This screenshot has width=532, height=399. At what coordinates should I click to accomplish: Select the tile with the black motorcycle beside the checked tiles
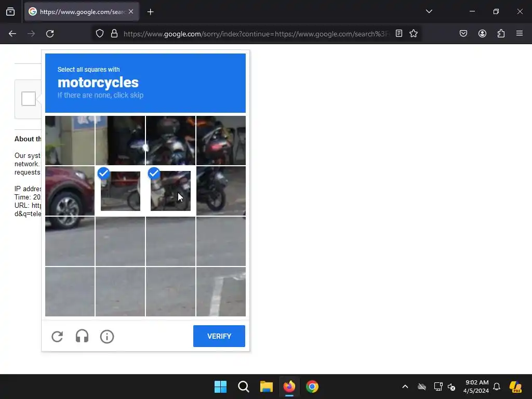(x=221, y=191)
